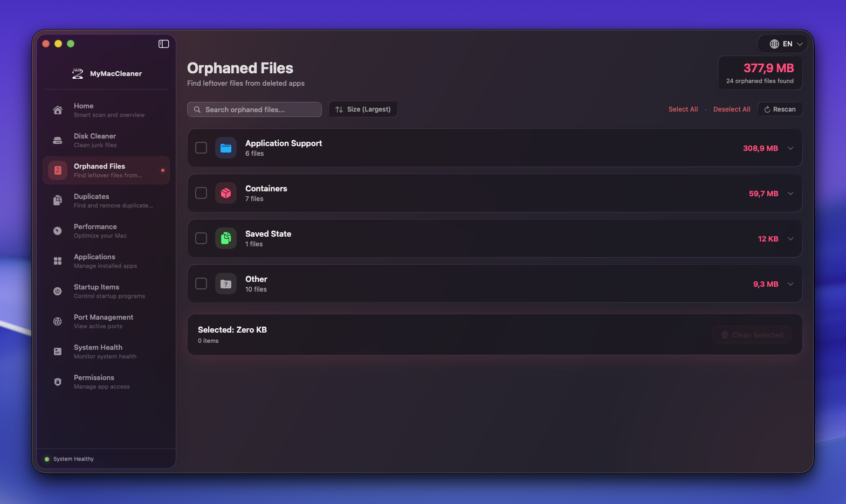Click the Orphaned Files page heading

[x=240, y=68]
